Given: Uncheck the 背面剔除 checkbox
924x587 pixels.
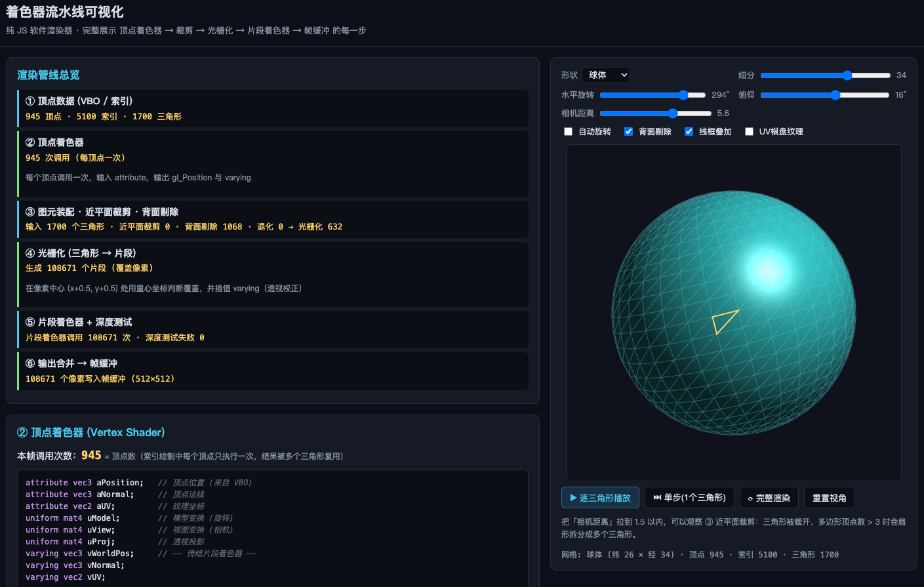Looking at the screenshot, I should 628,132.
